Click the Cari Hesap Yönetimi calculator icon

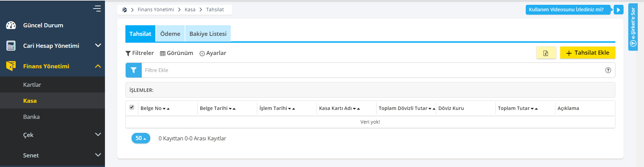tap(11, 45)
